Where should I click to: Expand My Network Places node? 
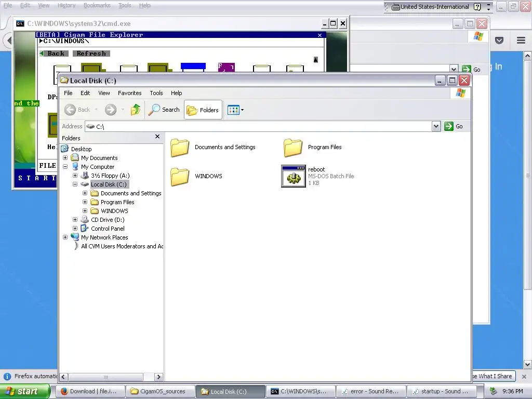point(65,237)
